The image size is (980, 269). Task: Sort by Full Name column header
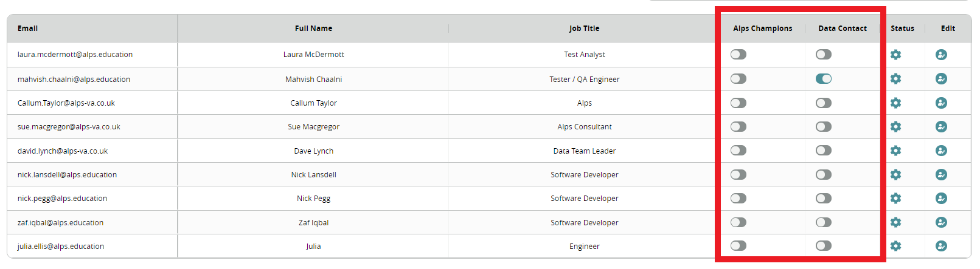(313, 29)
